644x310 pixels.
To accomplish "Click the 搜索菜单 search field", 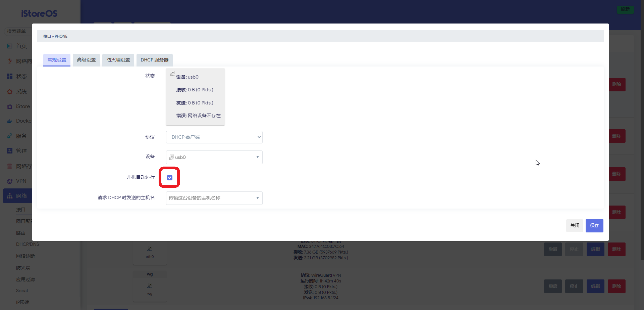I will (x=17, y=31).
